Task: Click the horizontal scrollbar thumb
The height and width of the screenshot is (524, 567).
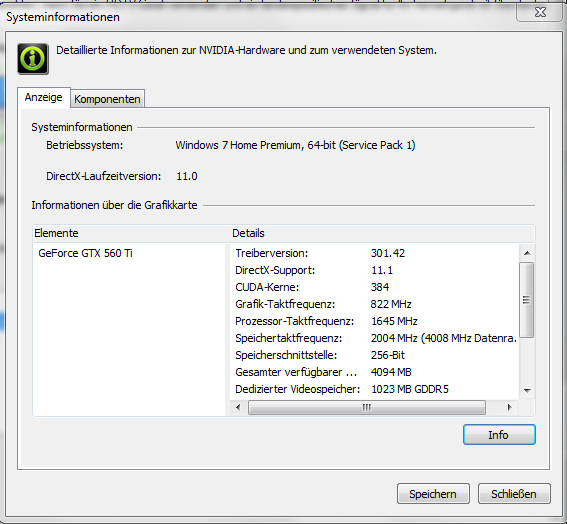Action: pos(367,408)
